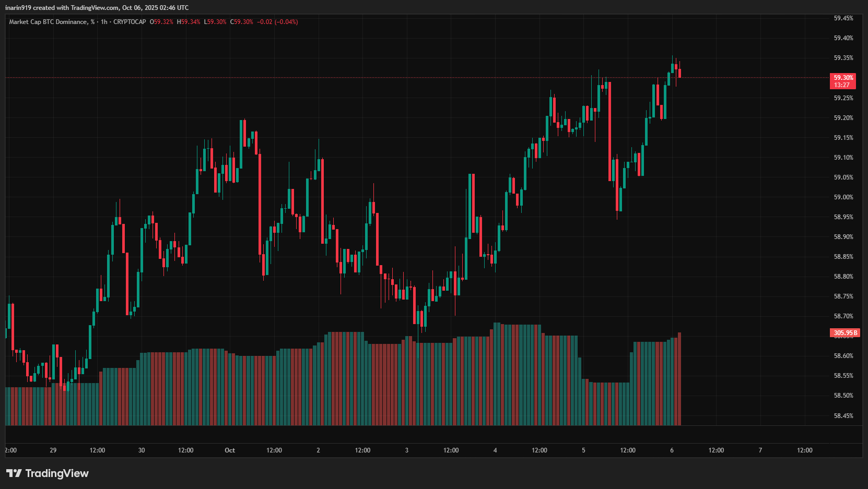The height and width of the screenshot is (489, 868).
Task: Click the '7' date on time axis
Action: (760, 450)
